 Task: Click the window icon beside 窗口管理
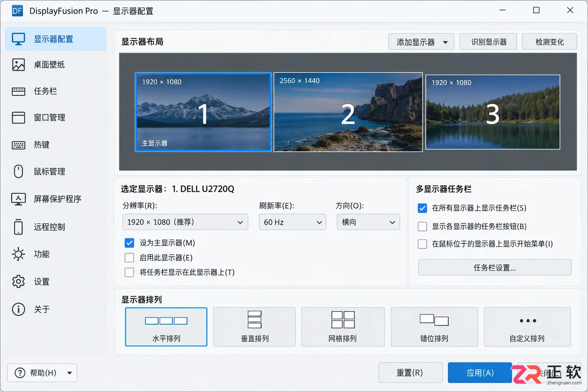18,118
